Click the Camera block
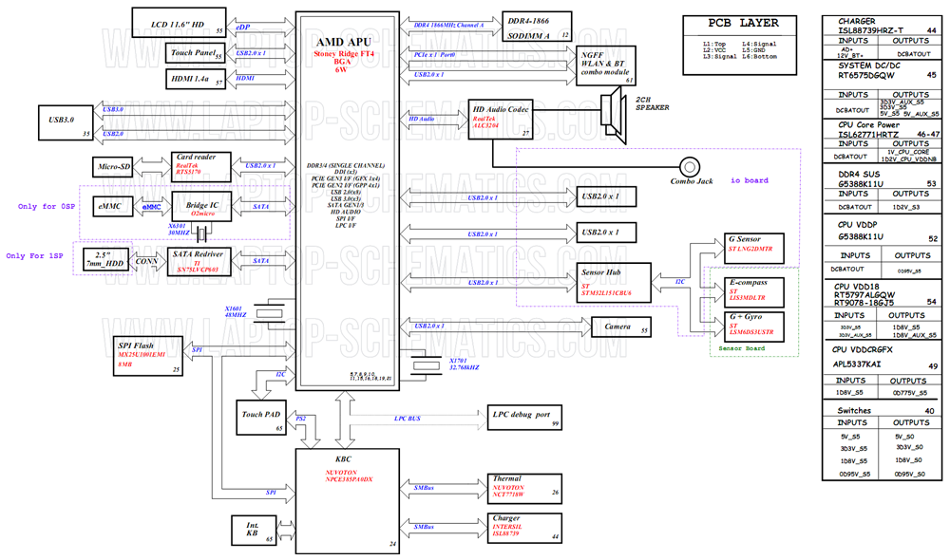The width and height of the screenshot is (950, 560). [620, 327]
